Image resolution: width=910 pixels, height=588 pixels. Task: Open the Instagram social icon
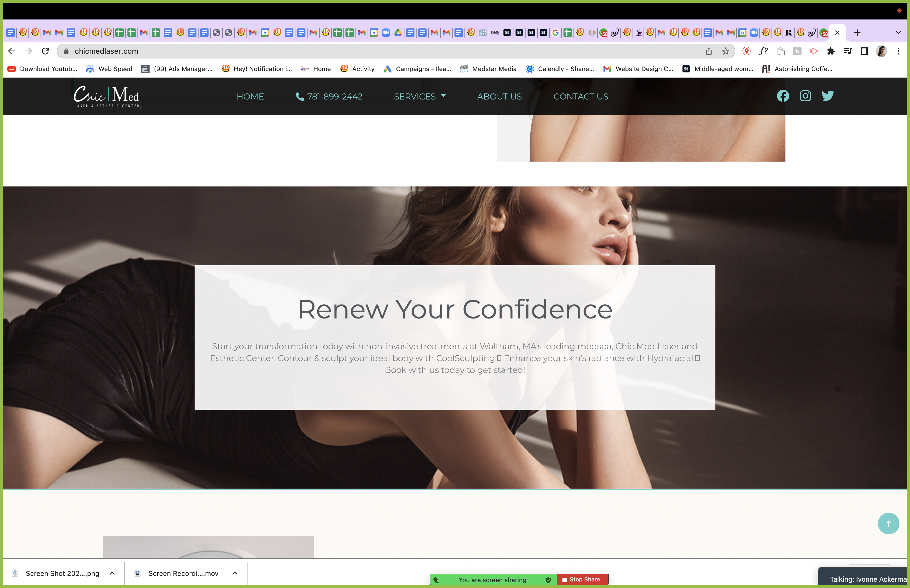pos(805,96)
